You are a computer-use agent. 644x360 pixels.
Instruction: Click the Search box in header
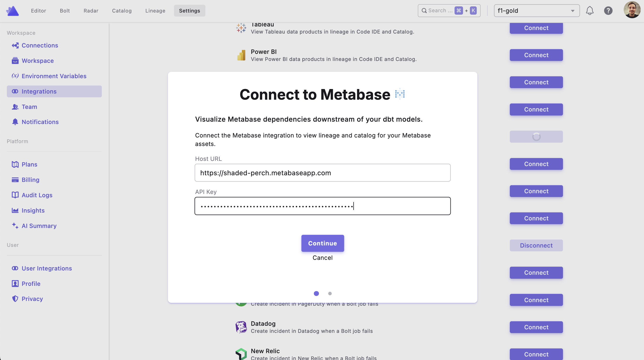(x=449, y=10)
